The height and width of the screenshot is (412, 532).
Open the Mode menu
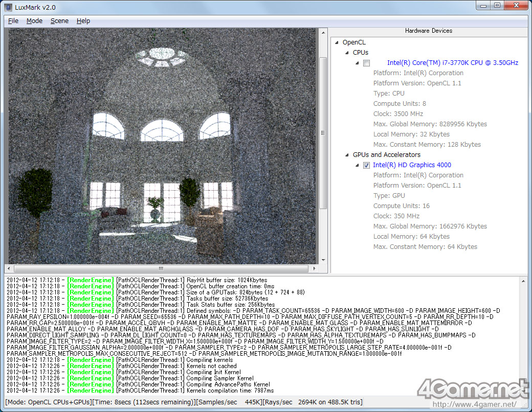[x=34, y=21]
